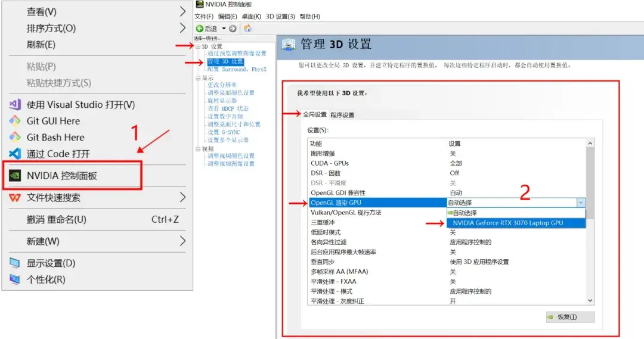Open 桌面(K) menu in NVIDIA panel
The height and width of the screenshot is (339, 644).
[252, 17]
